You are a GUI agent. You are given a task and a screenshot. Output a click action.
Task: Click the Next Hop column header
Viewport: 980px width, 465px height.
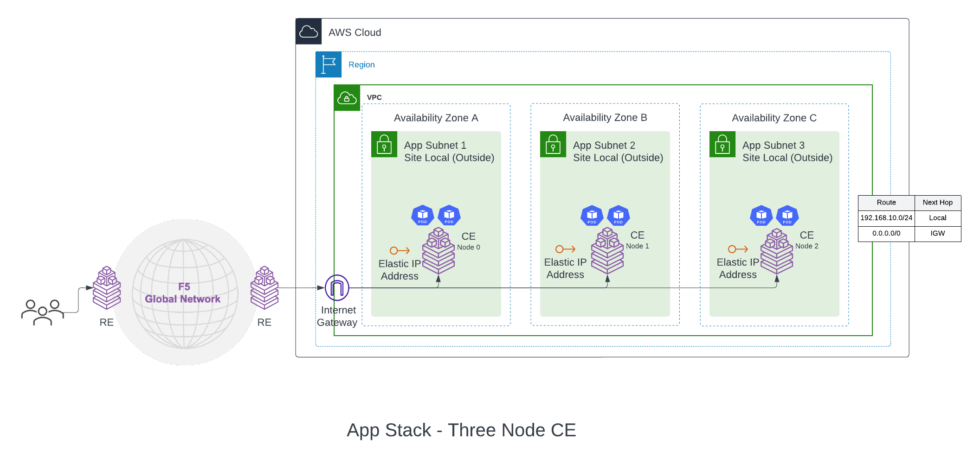937,203
